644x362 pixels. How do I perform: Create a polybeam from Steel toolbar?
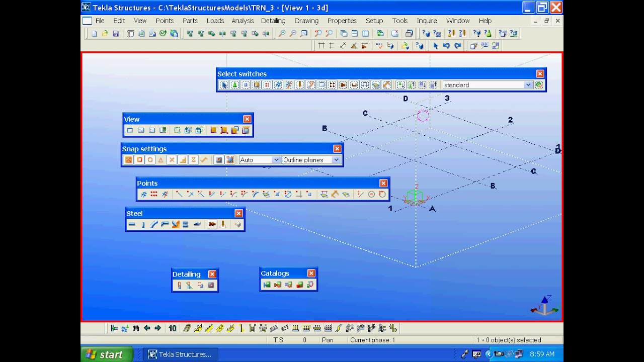pyautogui.click(x=165, y=225)
